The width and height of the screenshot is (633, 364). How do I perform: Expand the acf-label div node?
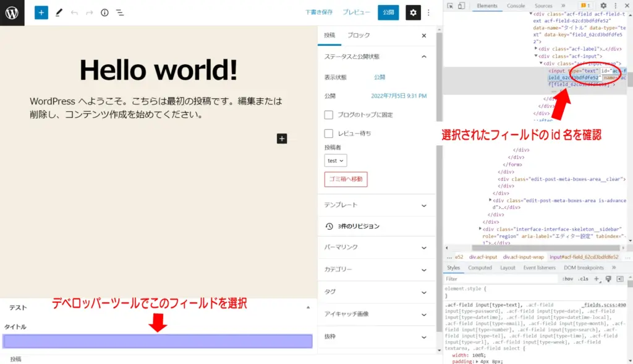[536, 48]
